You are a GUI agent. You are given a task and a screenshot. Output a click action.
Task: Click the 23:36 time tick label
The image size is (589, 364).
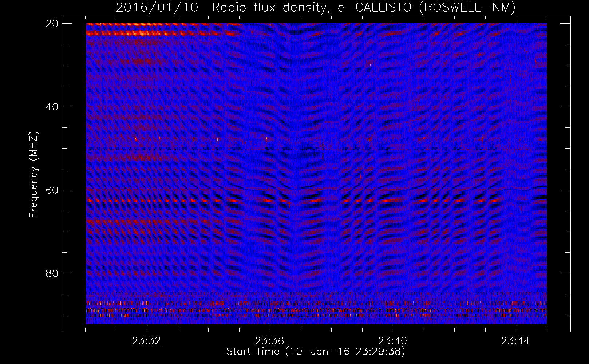pyautogui.click(x=270, y=341)
